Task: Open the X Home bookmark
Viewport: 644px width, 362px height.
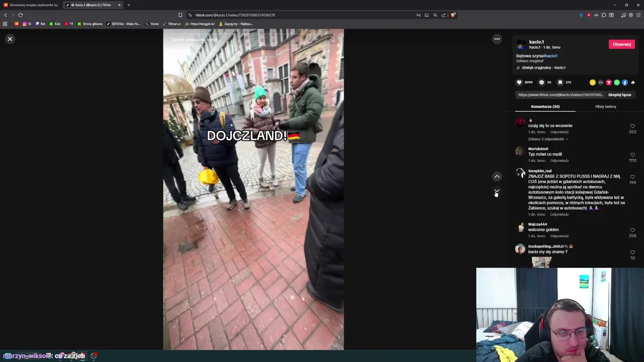Action: [152, 24]
